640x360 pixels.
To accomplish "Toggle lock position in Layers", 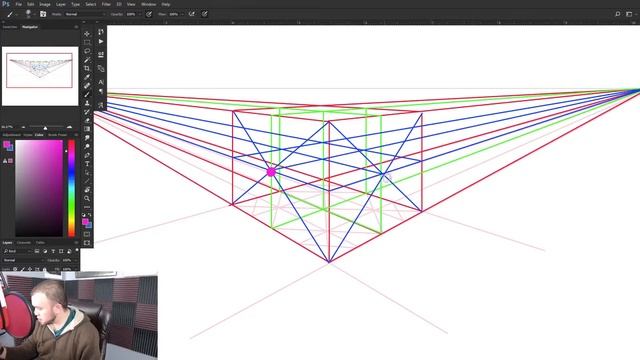I will point(30,269).
